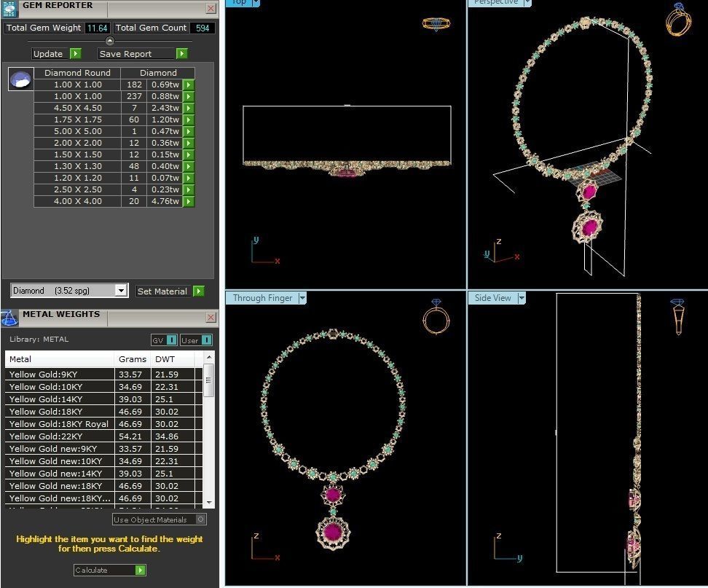The image size is (708, 588).
Task: Click the green arrow for 2.43tw row
Action: coord(189,108)
